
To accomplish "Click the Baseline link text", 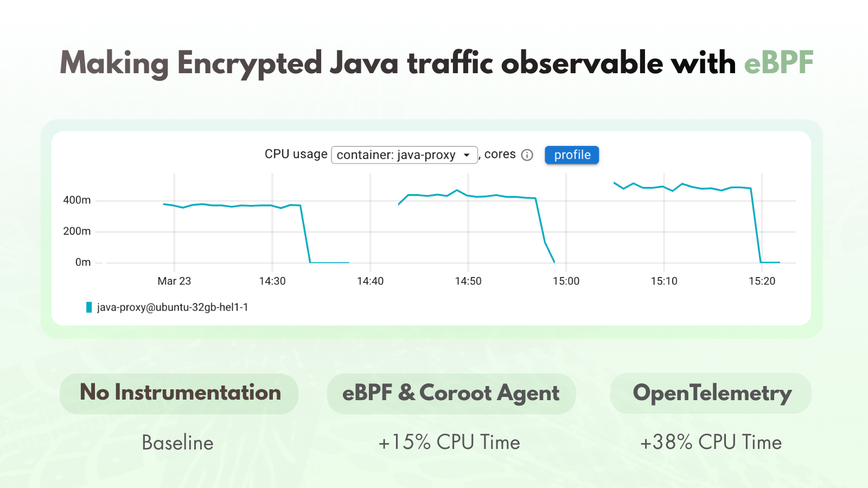I will click(x=177, y=442).
